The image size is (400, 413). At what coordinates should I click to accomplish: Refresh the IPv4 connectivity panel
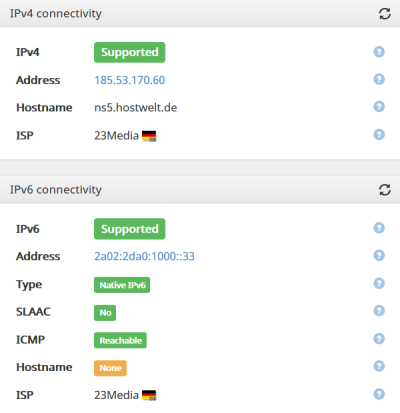pos(385,14)
